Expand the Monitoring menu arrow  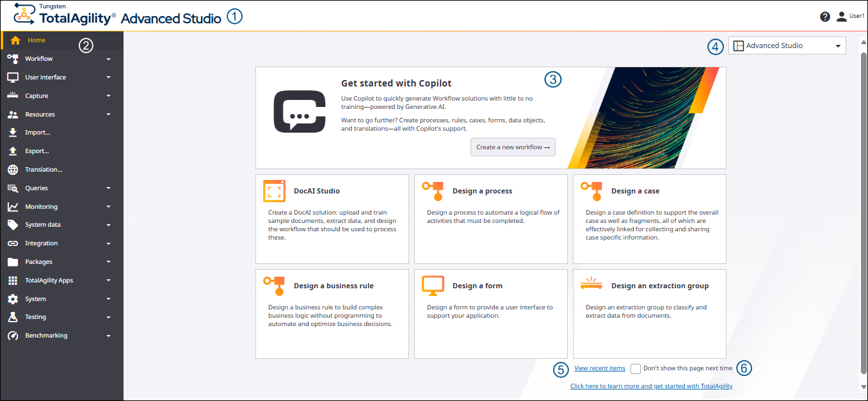109,207
